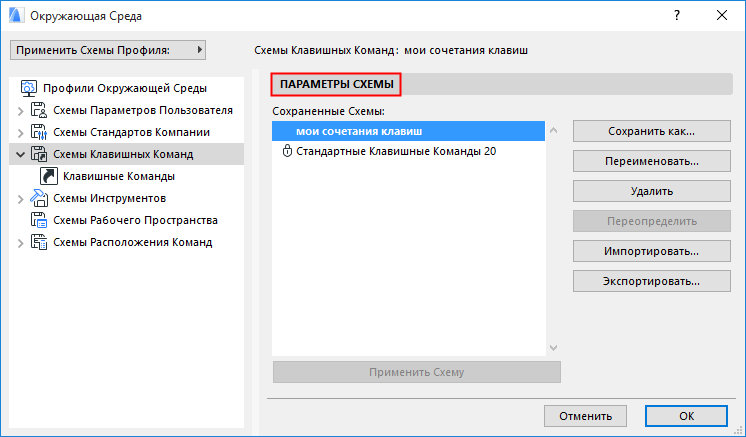Click the Схемы Расположения Команд icon

[40, 242]
